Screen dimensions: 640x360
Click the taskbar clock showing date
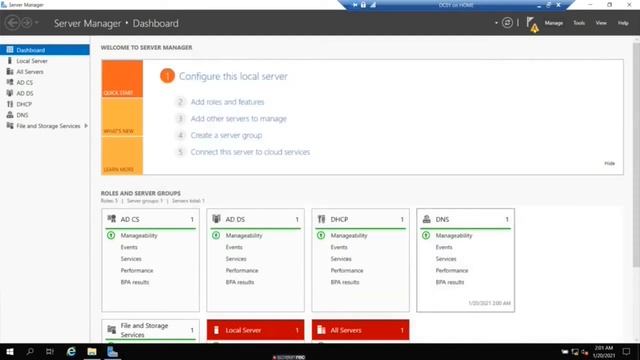[x=604, y=351]
